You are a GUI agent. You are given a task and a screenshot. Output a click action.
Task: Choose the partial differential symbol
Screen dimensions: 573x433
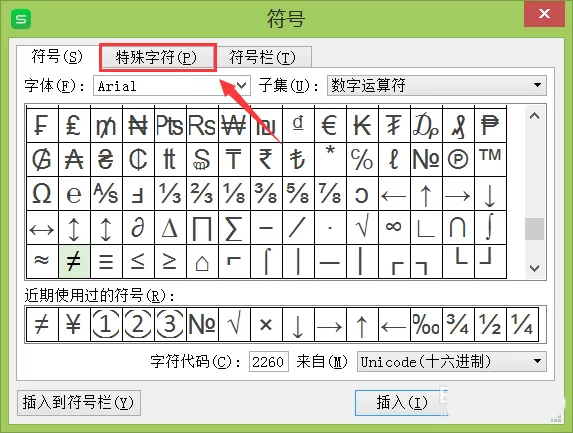pyautogui.click(x=138, y=228)
